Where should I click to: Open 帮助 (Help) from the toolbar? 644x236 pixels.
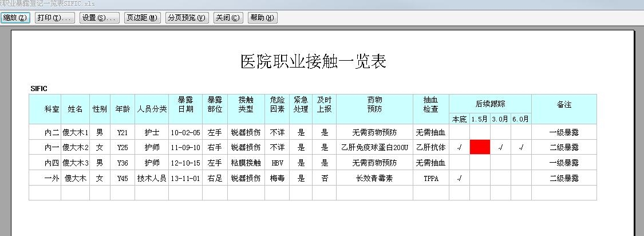pyautogui.click(x=263, y=18)
